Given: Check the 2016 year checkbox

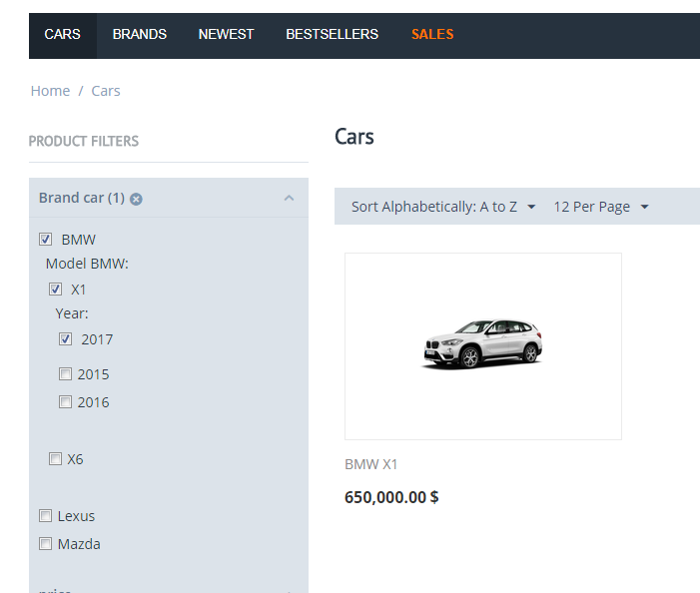Looking at the screenshot, I should (x=65, y=402).
